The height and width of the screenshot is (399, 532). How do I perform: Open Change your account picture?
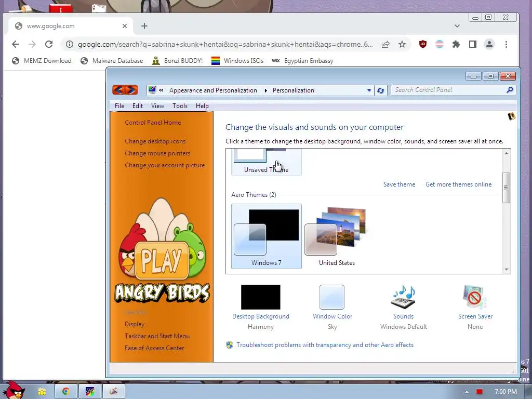(165, 165)
